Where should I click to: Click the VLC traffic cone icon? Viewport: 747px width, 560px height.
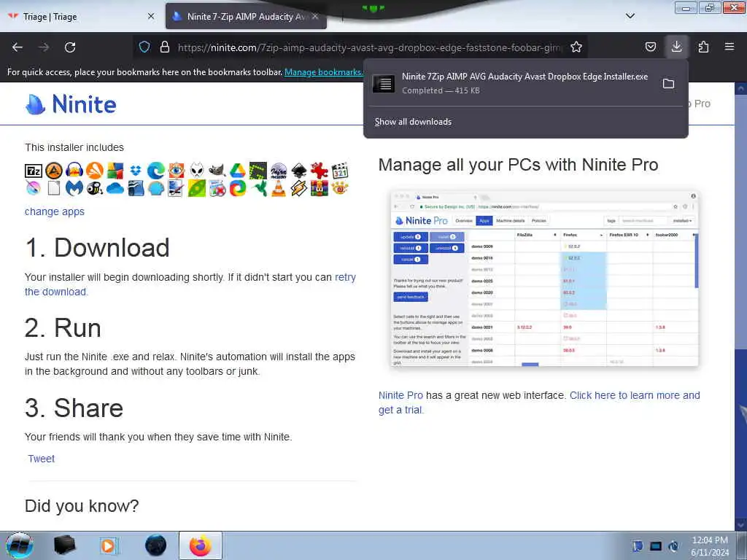pyautogui.click(x=279, y=189)
